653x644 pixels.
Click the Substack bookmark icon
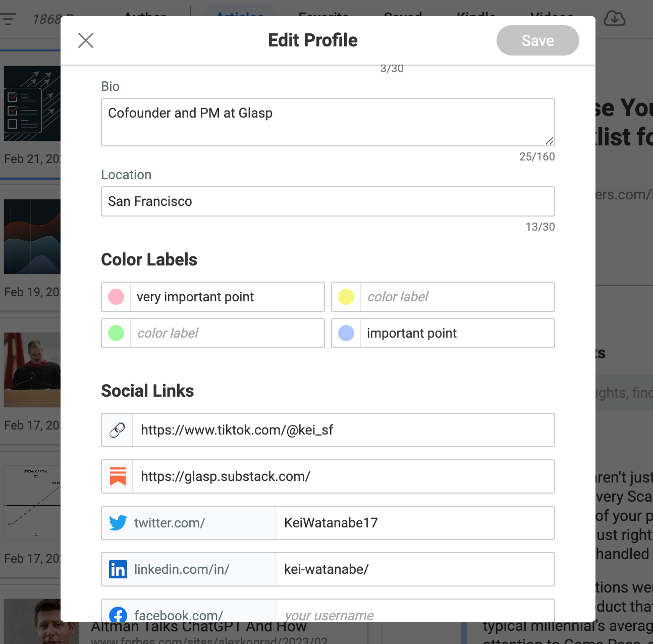pyautogui.click(x=118, y=476)
